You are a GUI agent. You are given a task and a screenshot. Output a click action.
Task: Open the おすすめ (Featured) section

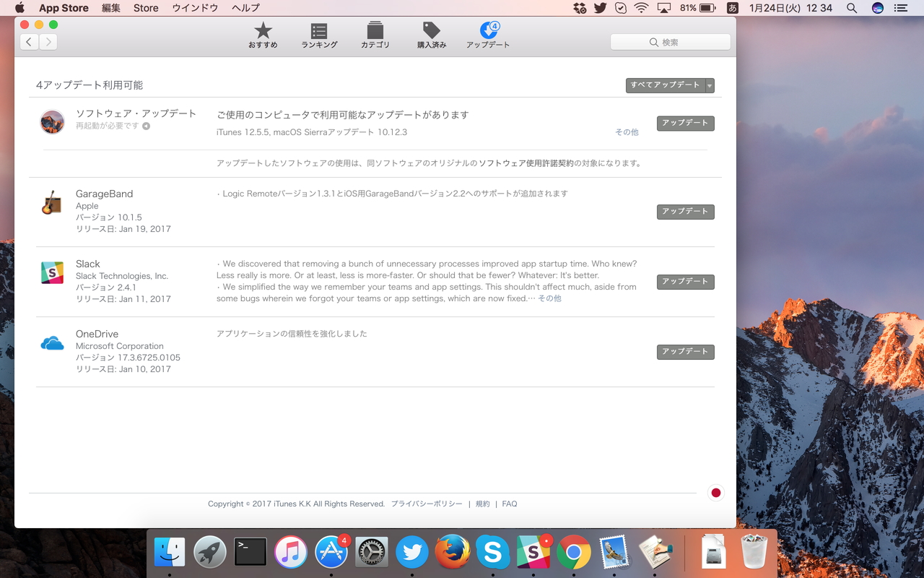[x=262, y=35]
